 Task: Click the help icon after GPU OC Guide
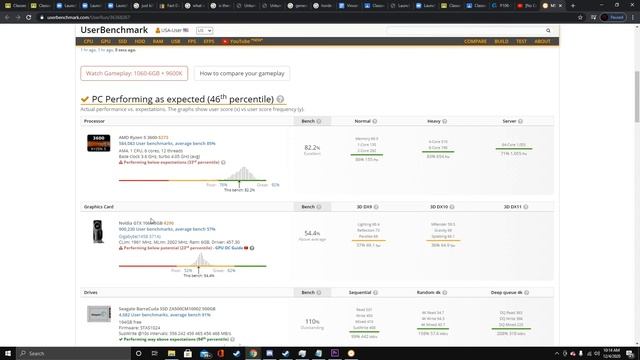click(252, 248)
